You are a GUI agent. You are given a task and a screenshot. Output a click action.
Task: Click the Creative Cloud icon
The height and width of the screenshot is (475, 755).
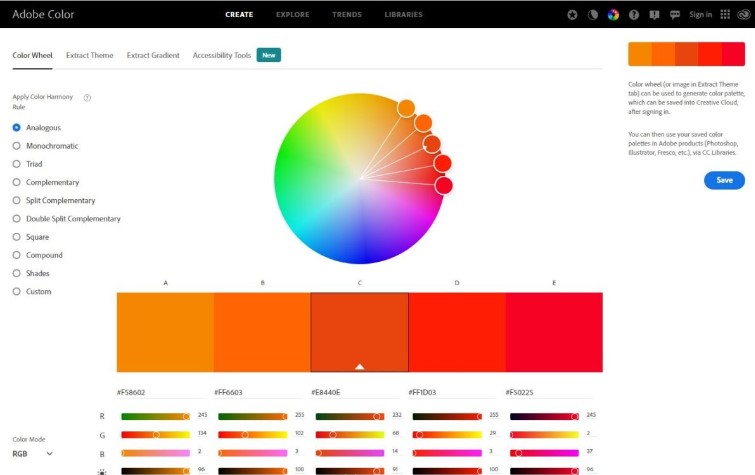742,15
